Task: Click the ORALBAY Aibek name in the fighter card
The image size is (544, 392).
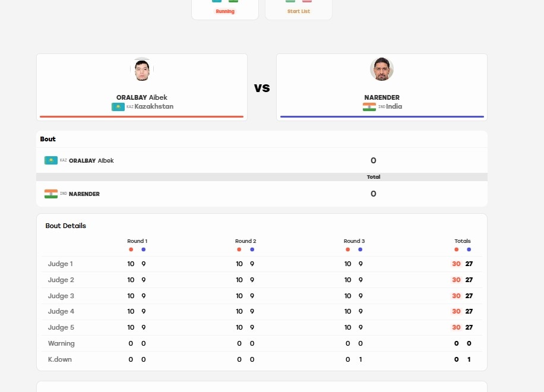Action: [141, 97]
